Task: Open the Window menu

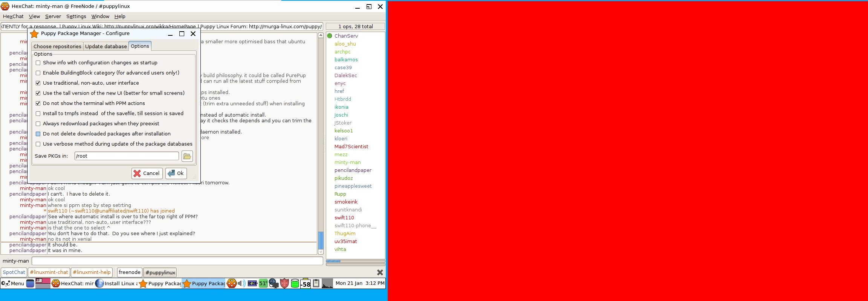Action: pyautogui.click(x=100, y=16)
